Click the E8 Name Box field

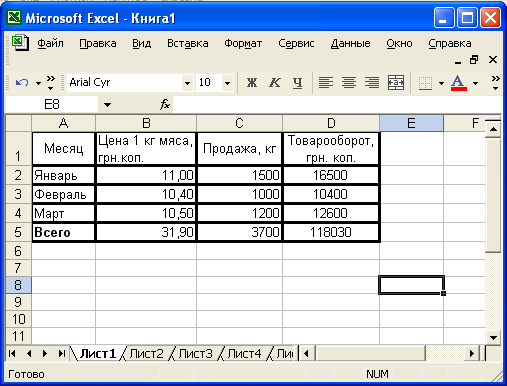52,105
